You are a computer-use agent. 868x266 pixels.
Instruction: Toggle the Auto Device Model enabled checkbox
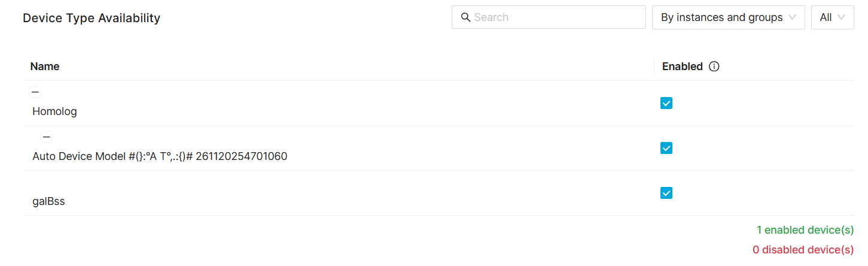click(x=666, y=148)
